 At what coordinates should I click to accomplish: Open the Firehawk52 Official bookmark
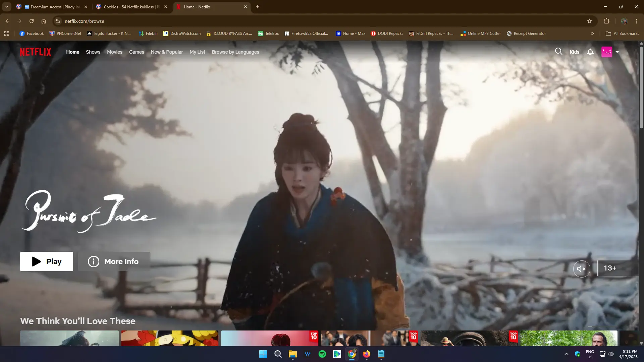[x=306, y=34]
